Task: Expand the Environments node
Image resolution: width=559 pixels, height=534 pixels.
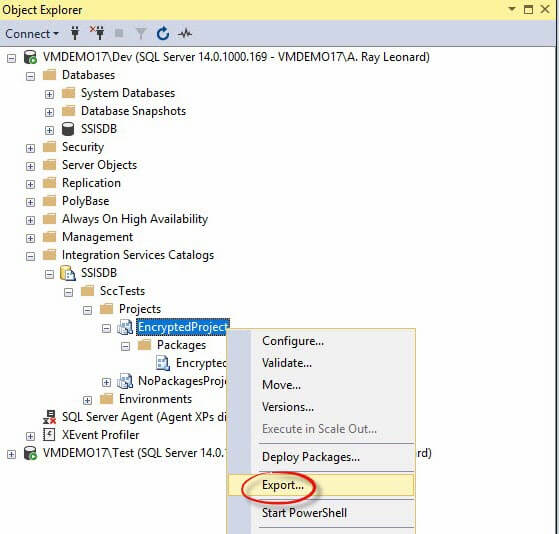Action: coord(87,400)
